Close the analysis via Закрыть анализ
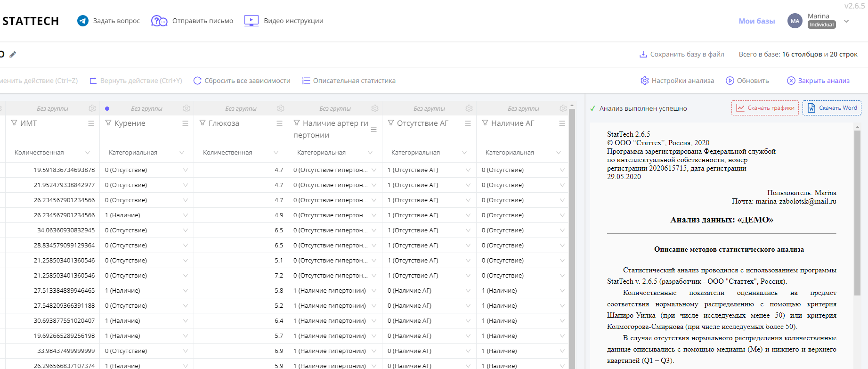The width and height of the screenshot is (868, 369). point(819,81)
